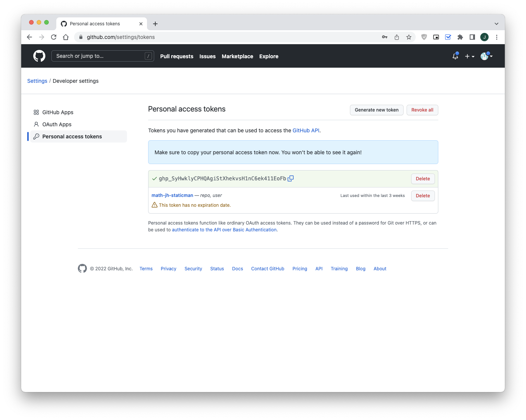526x420 pixels.
Task: Click the footer GitHub logo
Action: point(82,268)
